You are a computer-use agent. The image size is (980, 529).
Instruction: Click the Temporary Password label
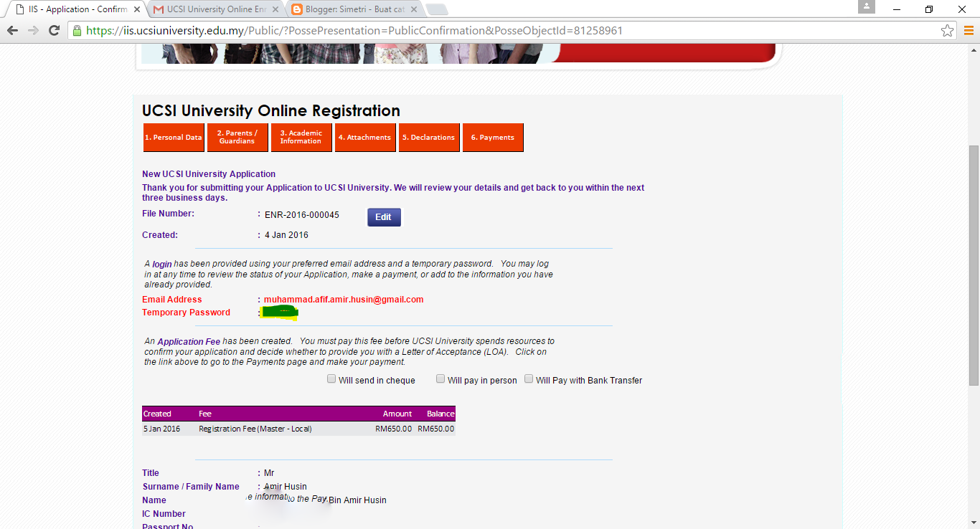coord(187,313)
